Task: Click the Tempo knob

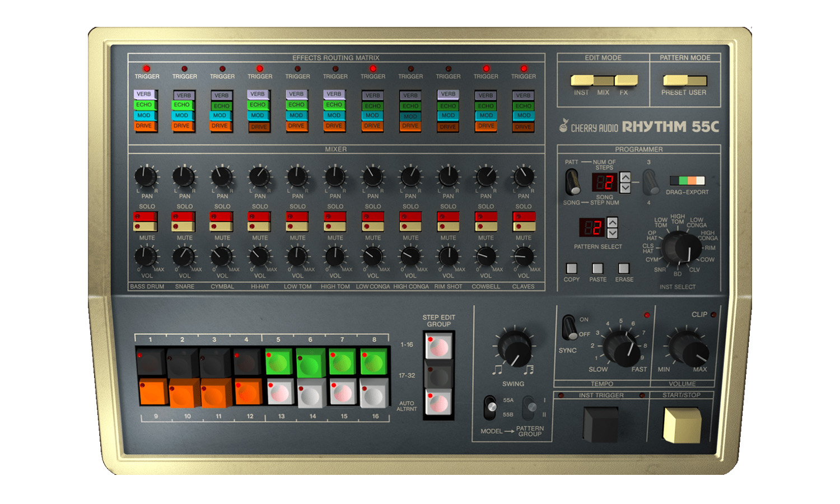Action: pyautogui.click(x=622, y=348)
